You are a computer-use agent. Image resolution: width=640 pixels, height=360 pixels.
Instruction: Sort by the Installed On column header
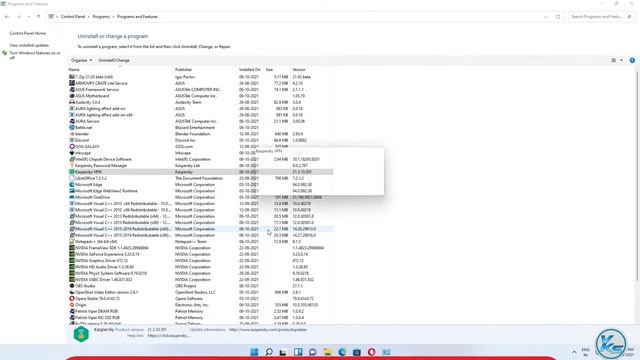tap(251, 70)
